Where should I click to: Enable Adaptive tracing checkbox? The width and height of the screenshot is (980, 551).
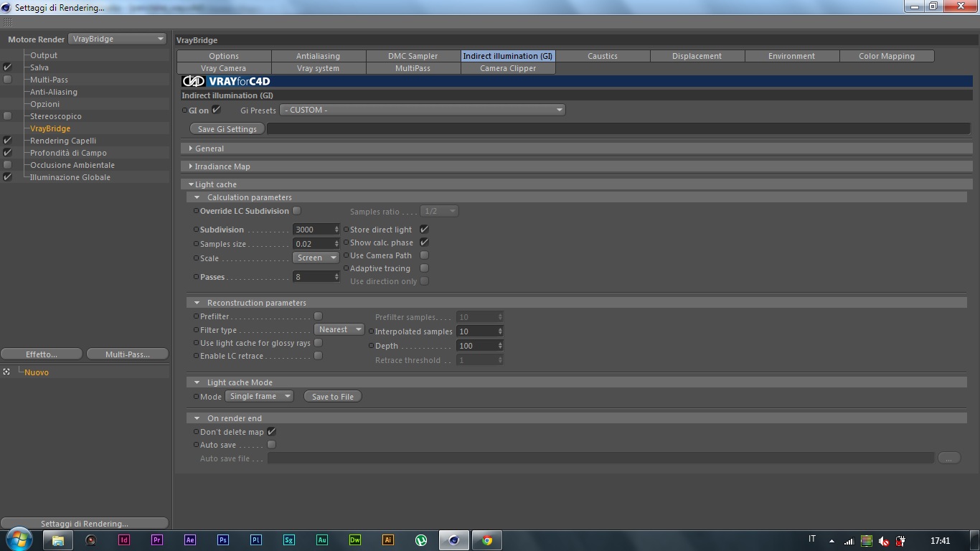pyautogui.click(x=424, y=268)
